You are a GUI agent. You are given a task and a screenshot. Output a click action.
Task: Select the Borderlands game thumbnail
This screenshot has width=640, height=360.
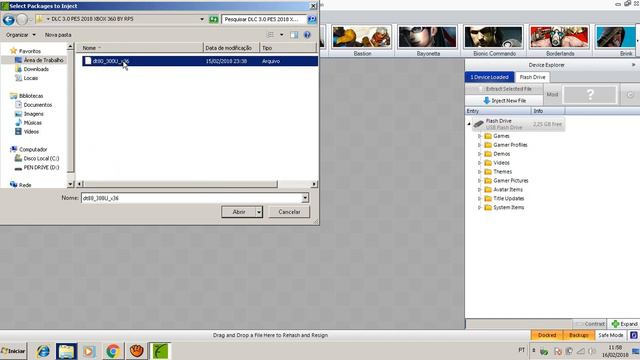click(x=560, y=37)
